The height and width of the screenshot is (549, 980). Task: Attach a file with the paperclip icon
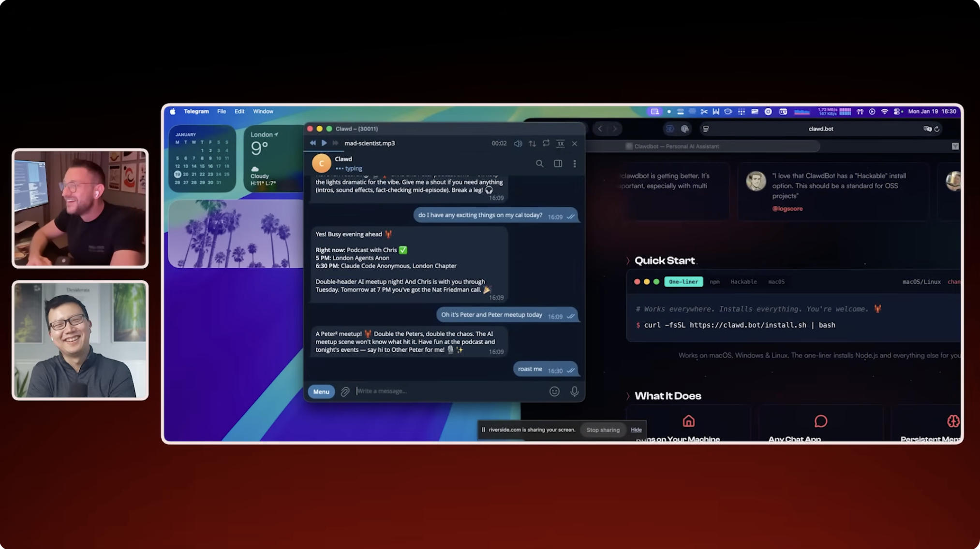click(345, 391)
